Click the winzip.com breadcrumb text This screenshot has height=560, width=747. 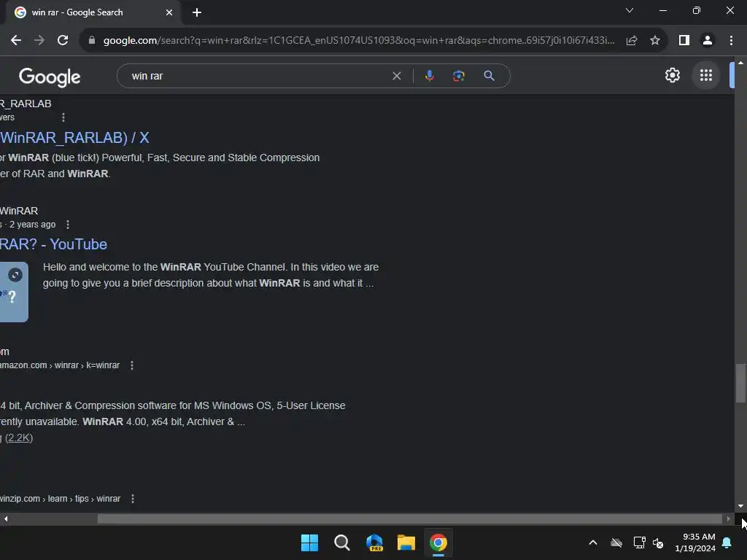click(60, 499)
